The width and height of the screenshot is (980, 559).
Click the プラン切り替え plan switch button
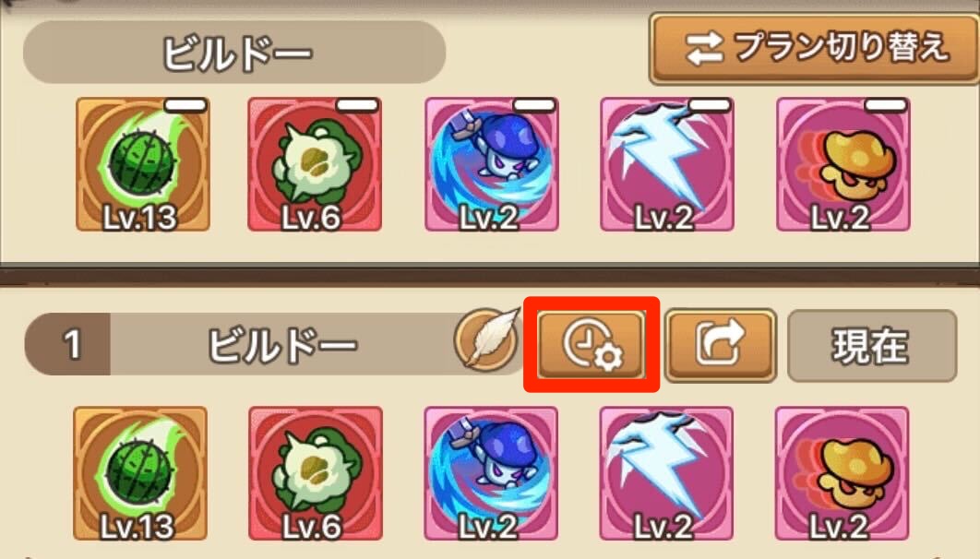click(x=815, y=49)
